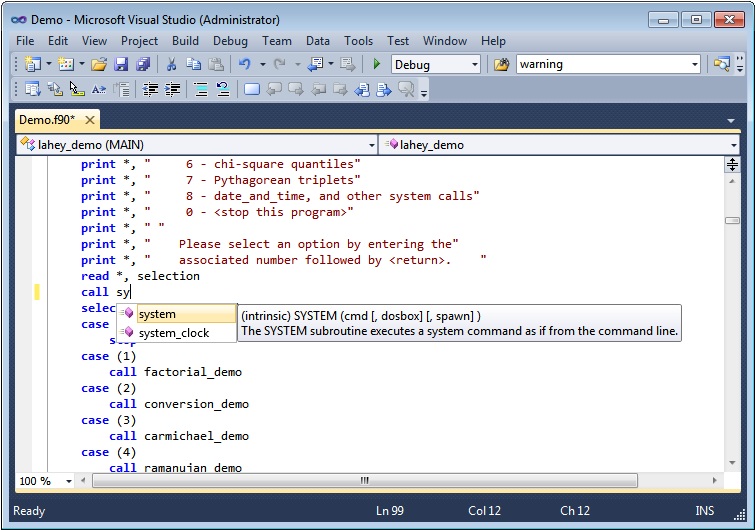Click the Increase Line Indent icon

172,90
